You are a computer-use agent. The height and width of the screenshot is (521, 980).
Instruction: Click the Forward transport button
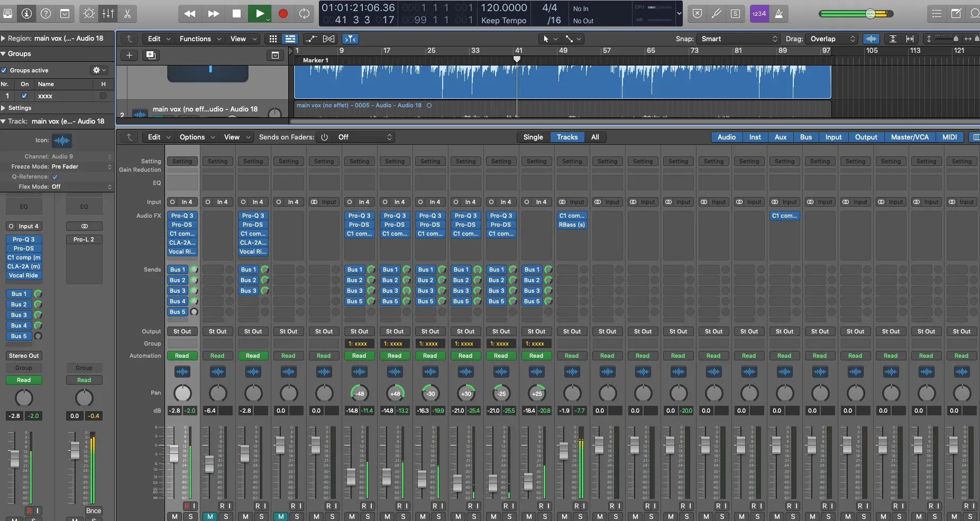(213, 14)
